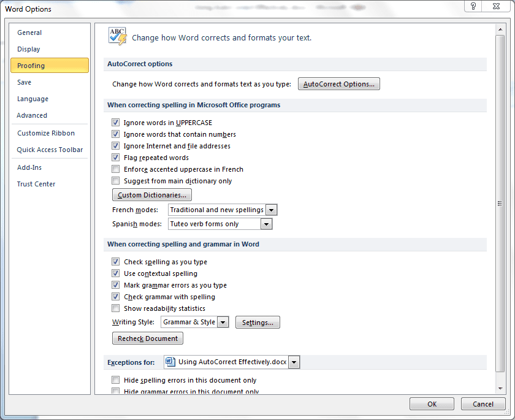Click the Word document icon beside the exceptions dropdown
The width and height of the screenshot is (515, 420).
(170, 362)
